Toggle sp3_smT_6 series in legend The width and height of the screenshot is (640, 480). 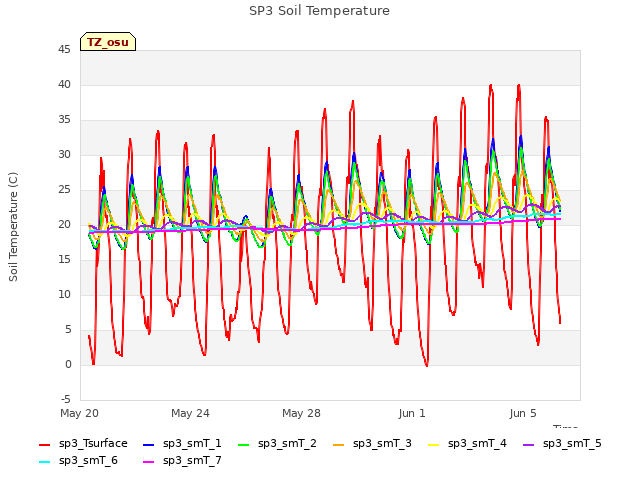pos(78,461)
